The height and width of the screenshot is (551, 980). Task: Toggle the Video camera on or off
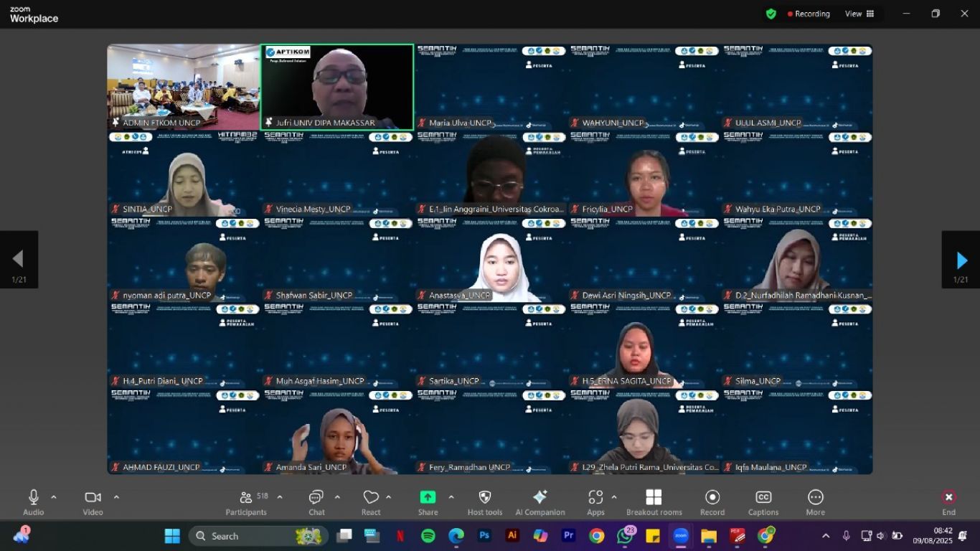point(93,498)
